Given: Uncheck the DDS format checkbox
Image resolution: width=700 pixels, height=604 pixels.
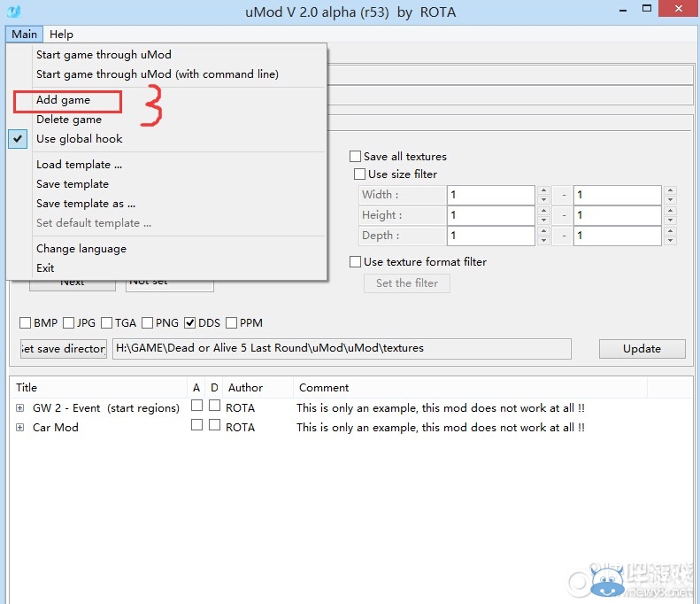Looking at the screenshot, I should 189,322.
